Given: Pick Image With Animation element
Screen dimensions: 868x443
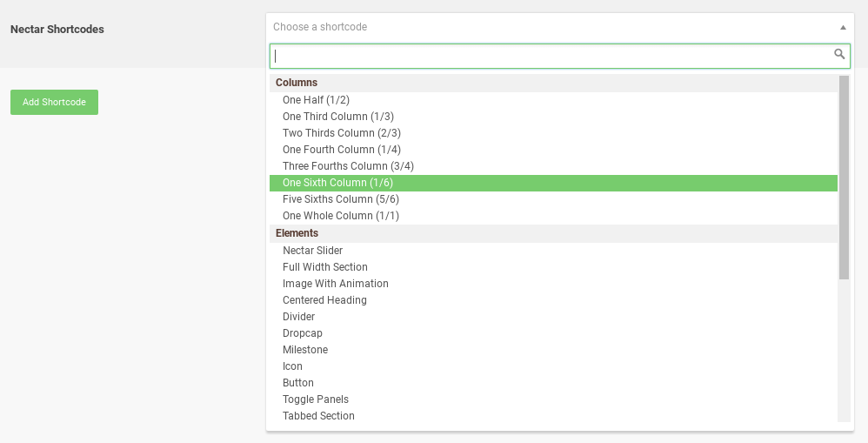Looking at the screenshot, I should (553, 284).
